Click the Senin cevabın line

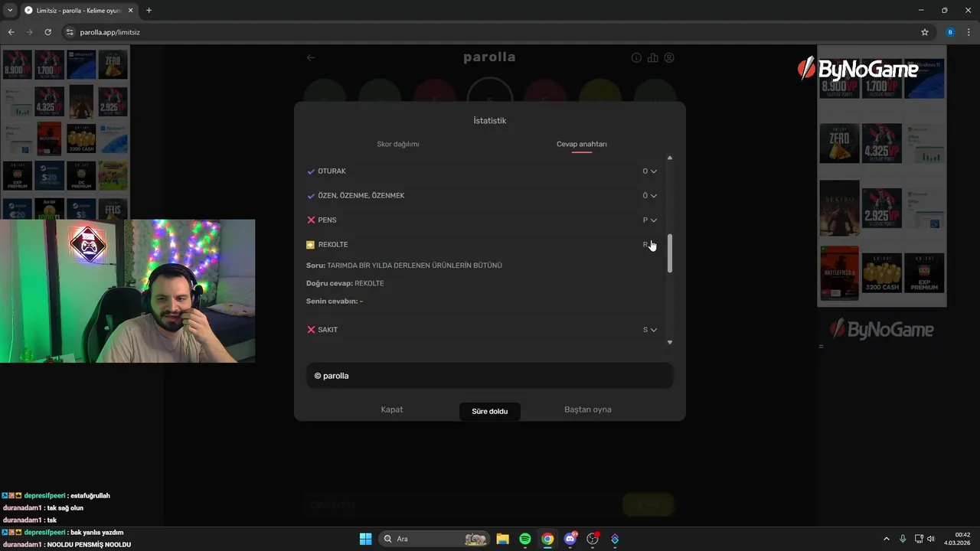[335, 302]
